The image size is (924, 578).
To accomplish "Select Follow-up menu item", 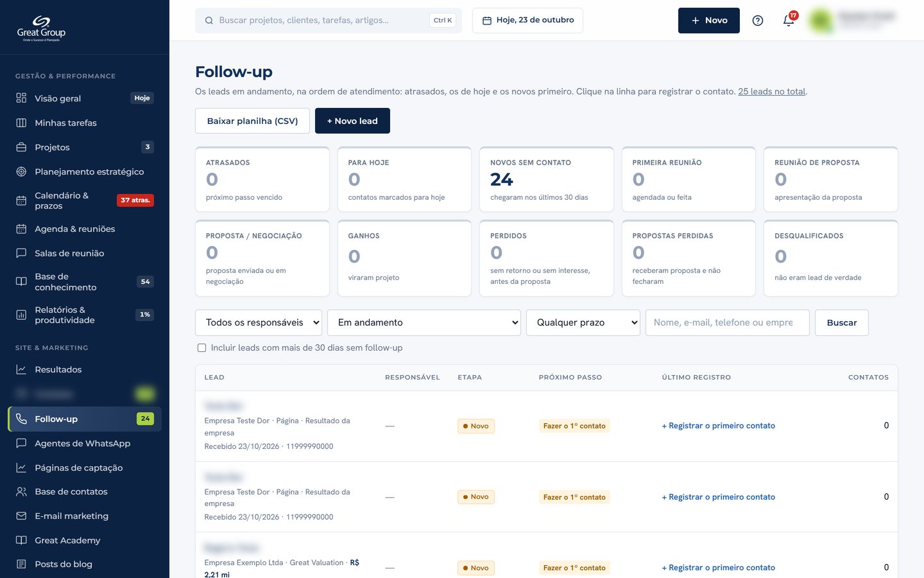I will coord(85,419).
